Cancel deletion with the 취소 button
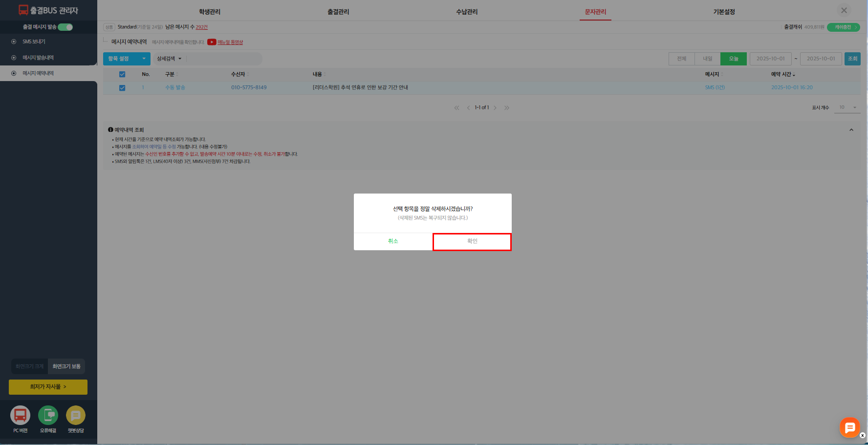 [x=393, y=241]
